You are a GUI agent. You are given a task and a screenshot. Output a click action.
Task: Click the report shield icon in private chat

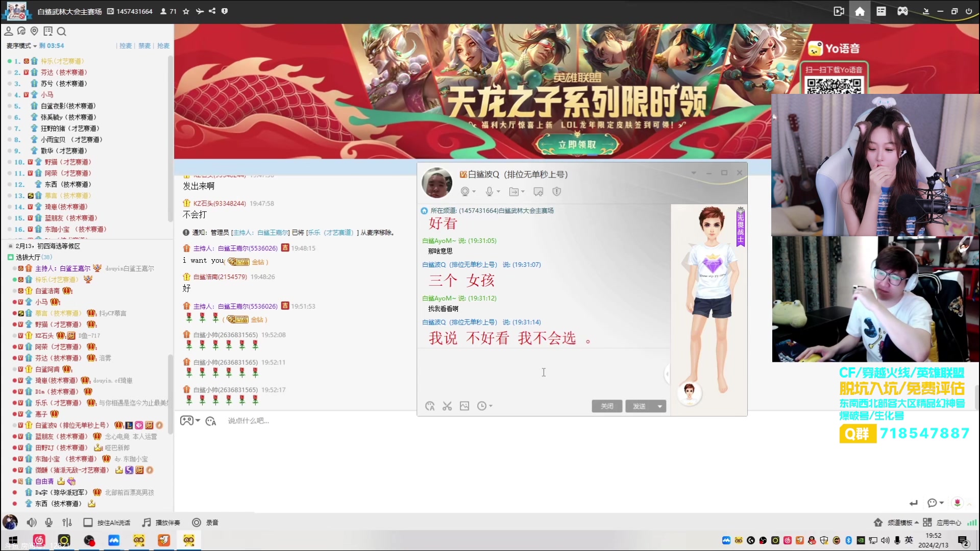click(557, 191)
